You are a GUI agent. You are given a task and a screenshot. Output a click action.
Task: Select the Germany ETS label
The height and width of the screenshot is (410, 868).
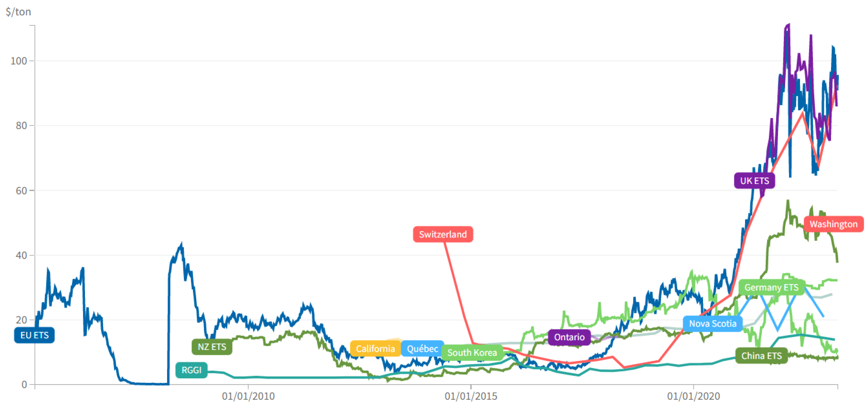click(771, 287)
